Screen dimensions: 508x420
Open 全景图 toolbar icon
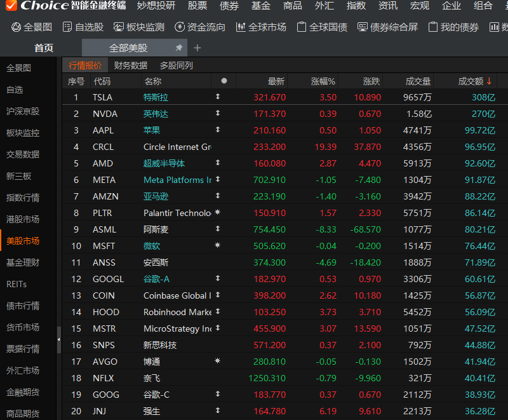[x=17, y=27]
